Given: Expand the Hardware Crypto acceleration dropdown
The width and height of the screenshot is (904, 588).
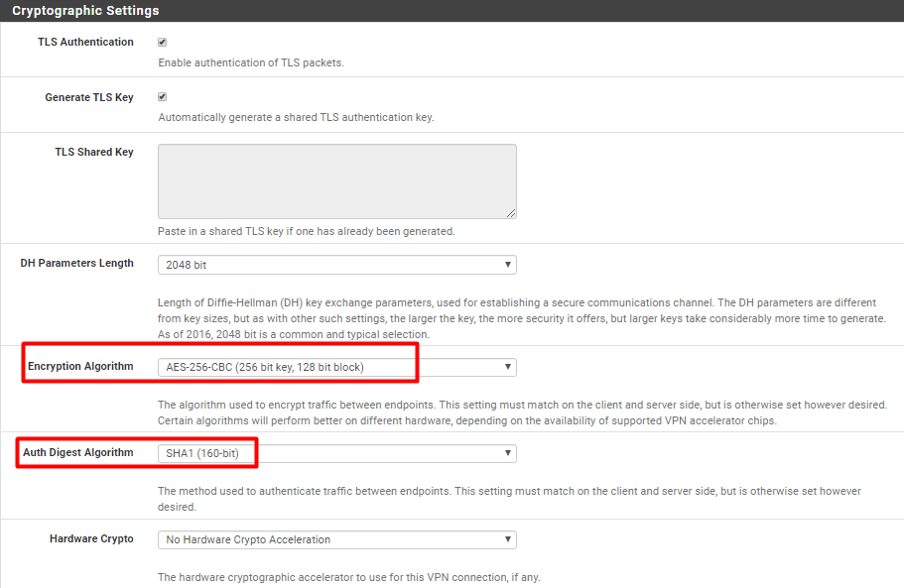Looking at the screenshot, I should (x=336, y=539).
